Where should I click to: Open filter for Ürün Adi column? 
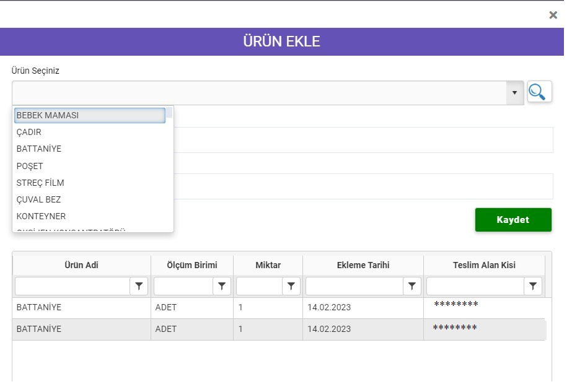[x=139, y=286]
